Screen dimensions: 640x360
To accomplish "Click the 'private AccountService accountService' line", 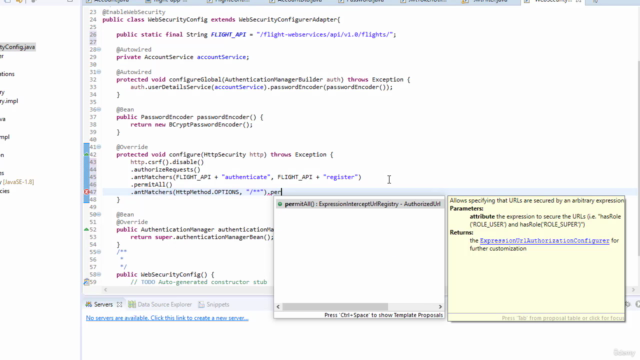I will [x=182, y=57].
